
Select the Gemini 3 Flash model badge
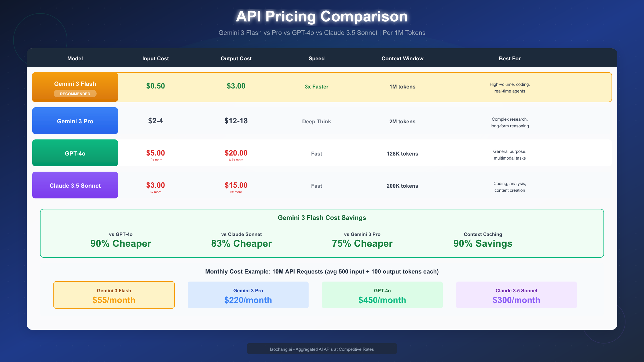75,84
